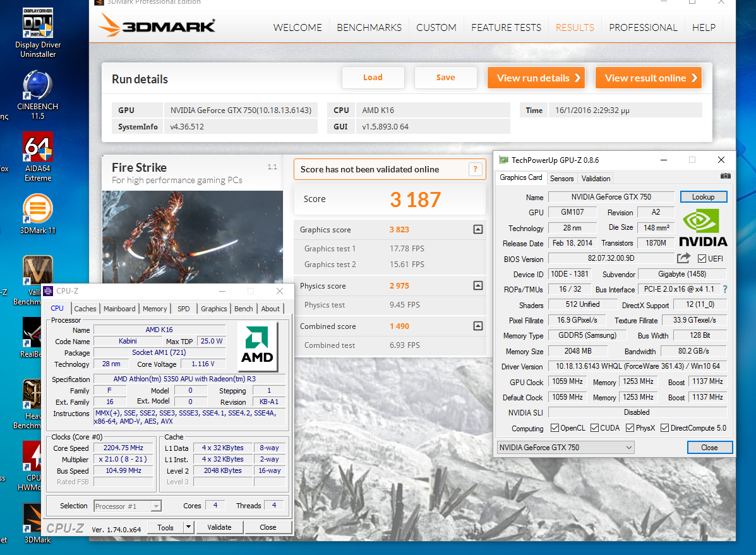756x555 pixels.
Task: Open the Graphics tab in CPU-Z
Action: 213,309
